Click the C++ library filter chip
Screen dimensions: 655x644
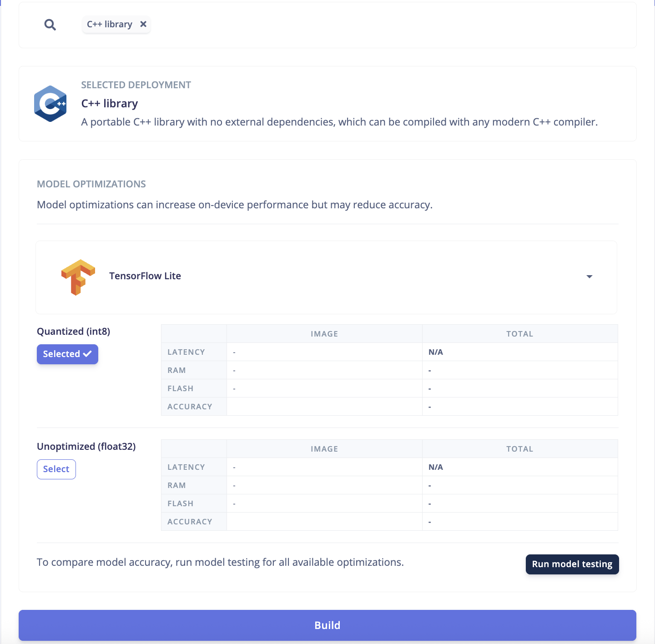pyautogui.click(x=110, y=24)
